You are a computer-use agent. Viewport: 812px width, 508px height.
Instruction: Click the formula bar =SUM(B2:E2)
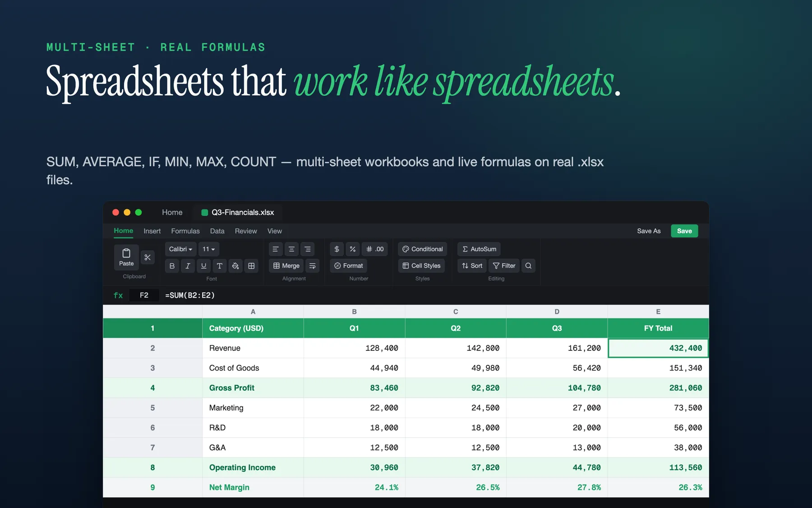click(x=190, y=295)
